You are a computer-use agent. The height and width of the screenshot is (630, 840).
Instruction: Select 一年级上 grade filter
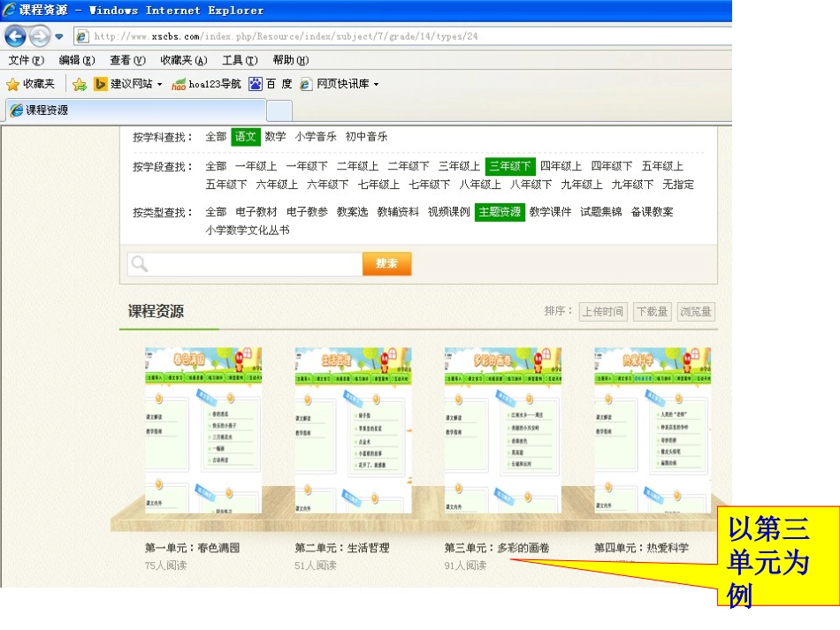click(256, 166)
